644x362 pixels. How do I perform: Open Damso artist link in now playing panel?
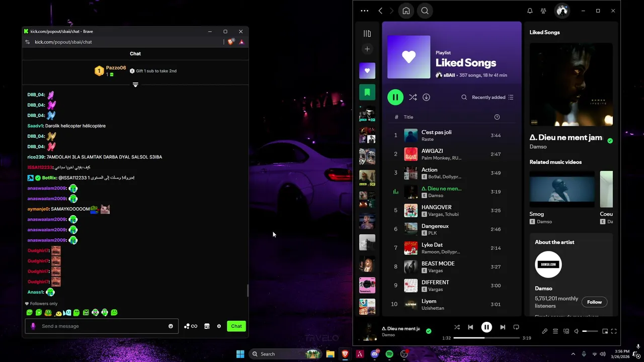click(x=538, y=147)
